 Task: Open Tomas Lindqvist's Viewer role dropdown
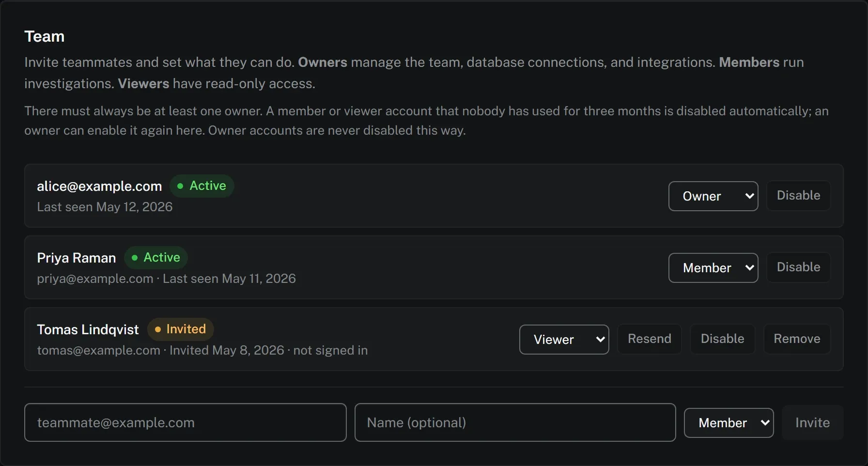564,340
